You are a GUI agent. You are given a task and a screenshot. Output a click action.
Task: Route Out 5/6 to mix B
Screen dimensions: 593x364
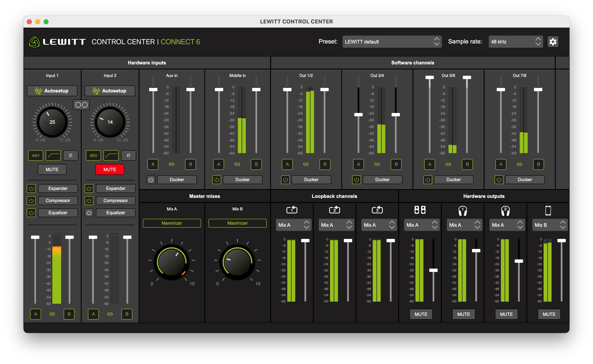(467, 164)
